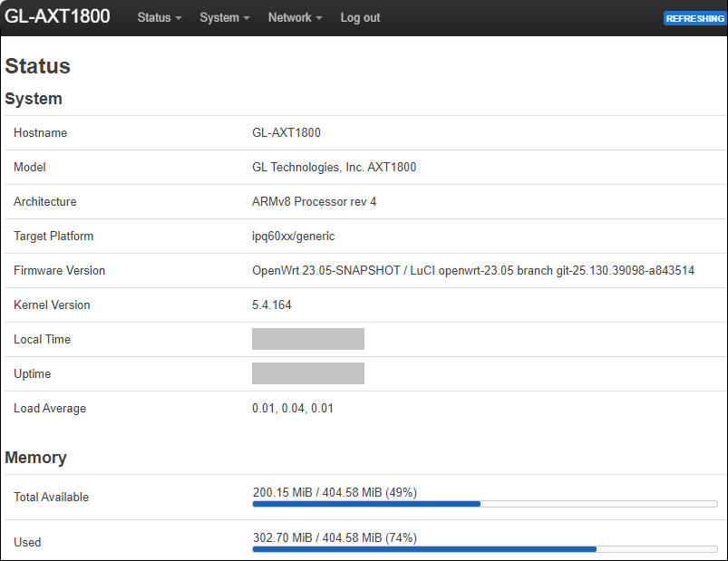
Task: Click the Total Available row label
Action: click(x=51, y=497)
